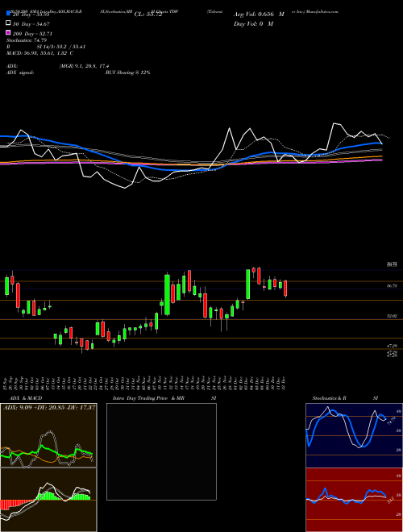Click inside the empty Intra Day Trading chart box
Screen dimensions: 403x532
[161, 451]
